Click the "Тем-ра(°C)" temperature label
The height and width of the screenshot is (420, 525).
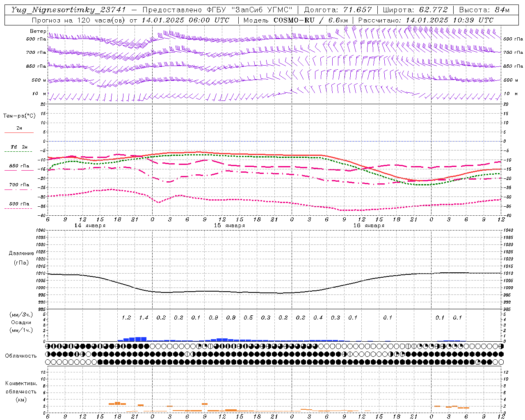[19, 116]
